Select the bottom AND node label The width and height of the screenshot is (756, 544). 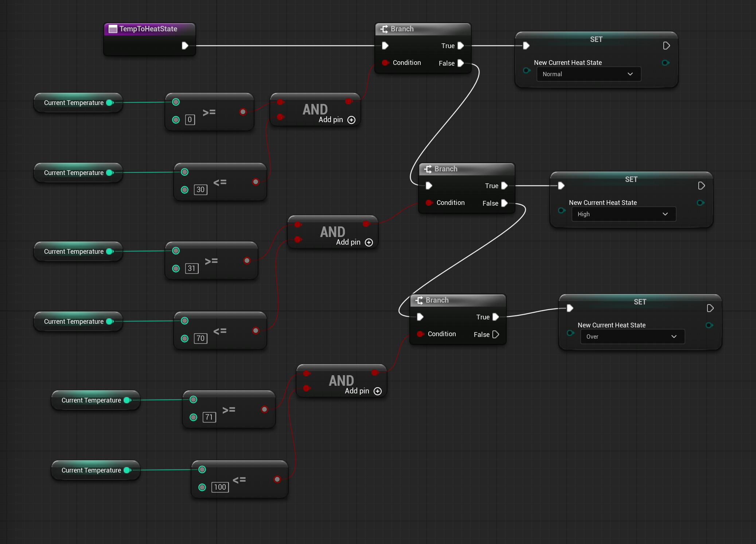(342, 380)
